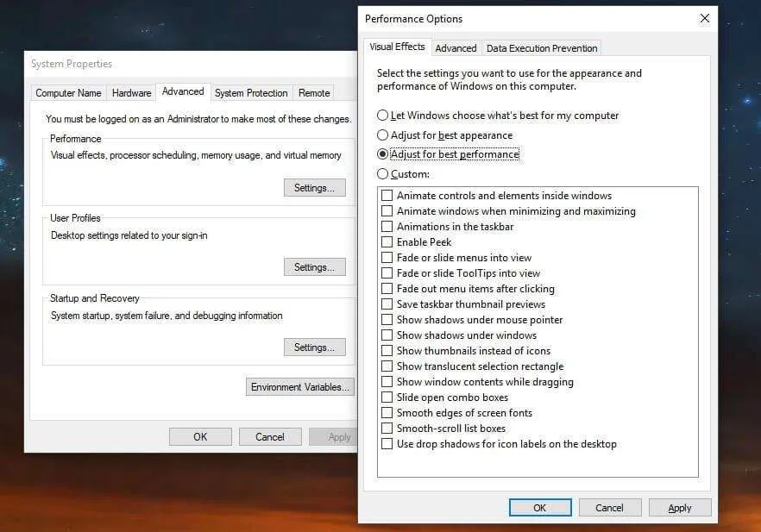This screenshot has width=761, height=532.
Task: Tick Save taskbar thumbnail previews
Action: [x=387, y=304]
